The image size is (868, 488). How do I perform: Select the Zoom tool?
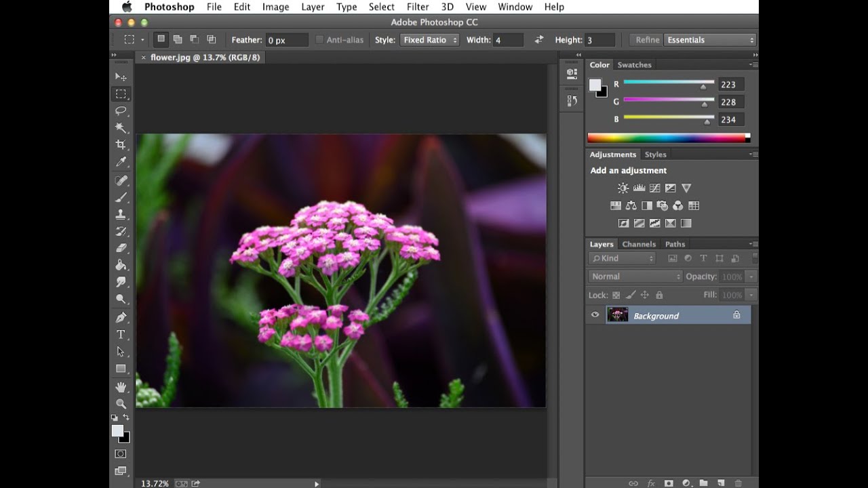click(x=121, y=404)
